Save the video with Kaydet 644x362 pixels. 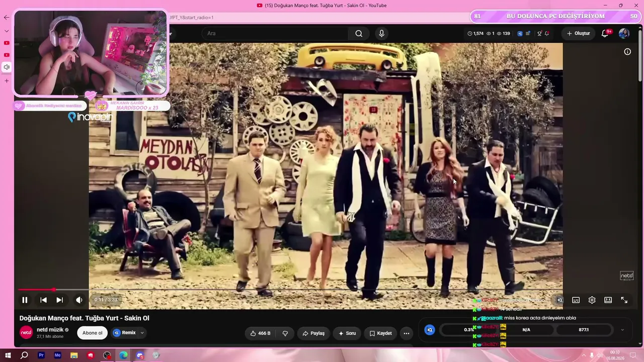(x=380, y=333)
